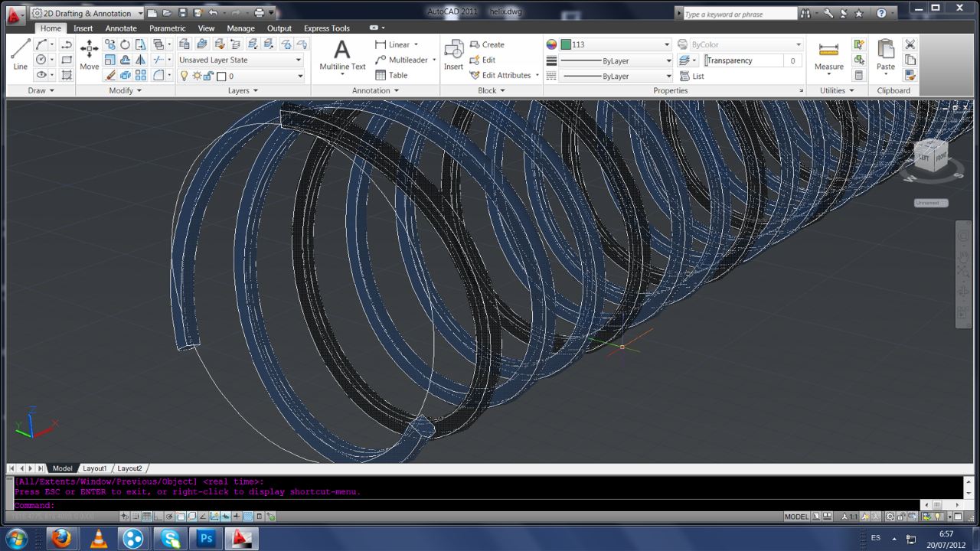This screenshot has height=551, width=980.
Task: Click the Undo arrow in quick access toolbar
Action: click(x=214, y=13)
